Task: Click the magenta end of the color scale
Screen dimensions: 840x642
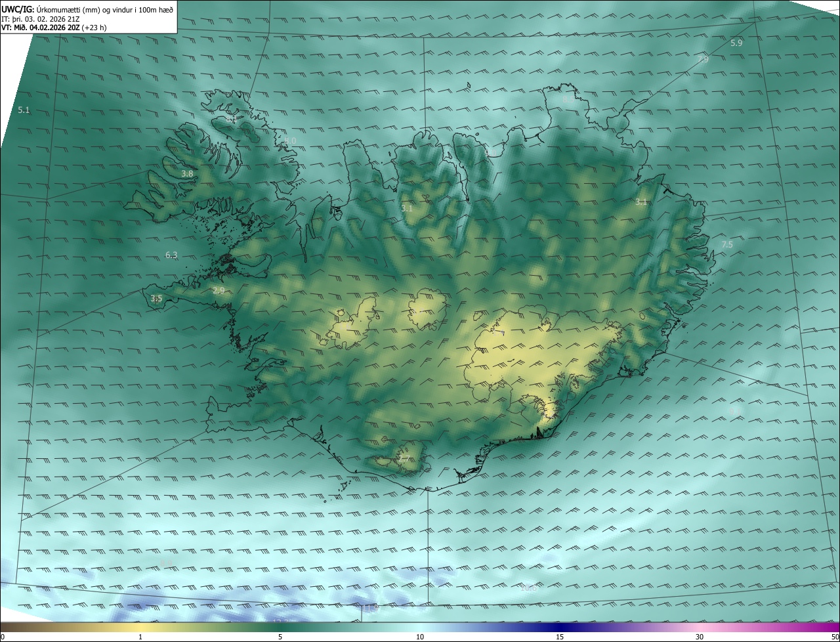Action: coord(830,627)
